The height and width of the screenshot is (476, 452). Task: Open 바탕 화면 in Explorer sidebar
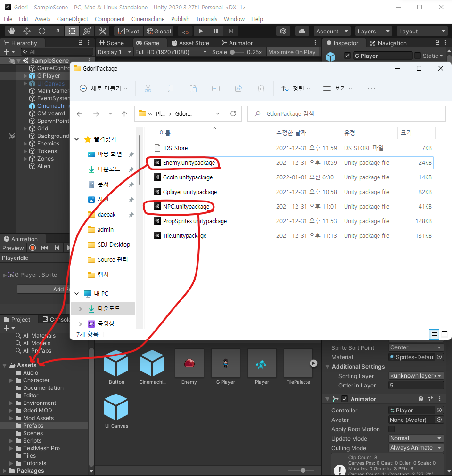(x=110, y=154)
